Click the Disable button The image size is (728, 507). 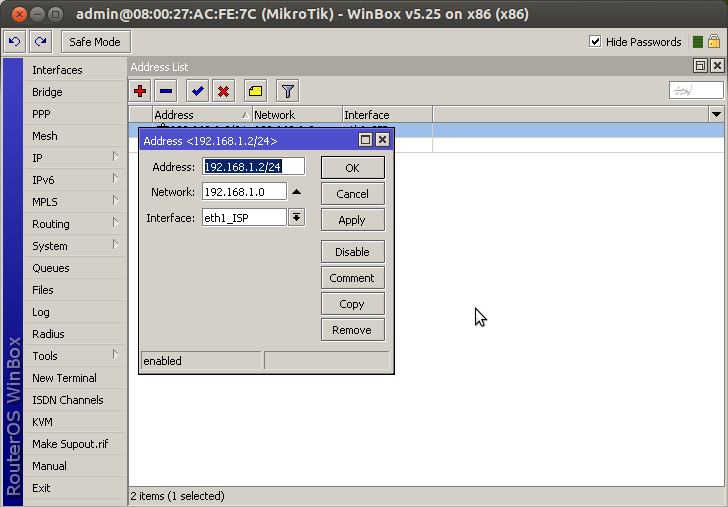(353, 252)
